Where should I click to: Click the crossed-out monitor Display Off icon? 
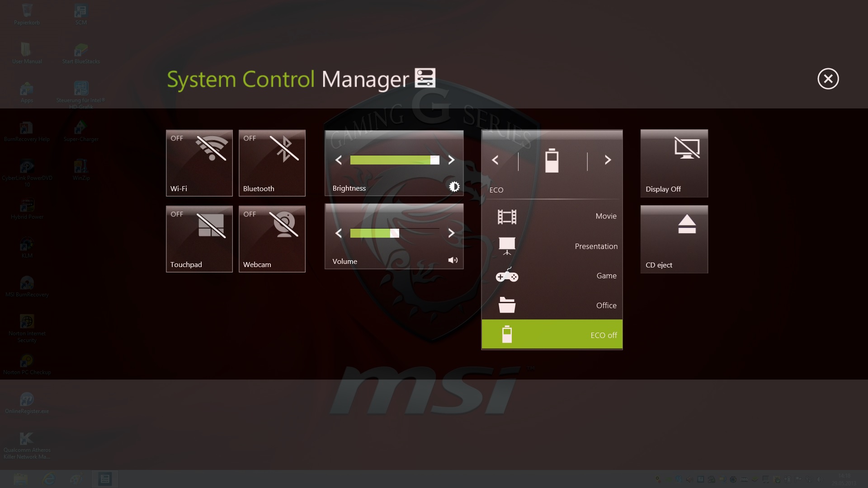click(687, 148)
